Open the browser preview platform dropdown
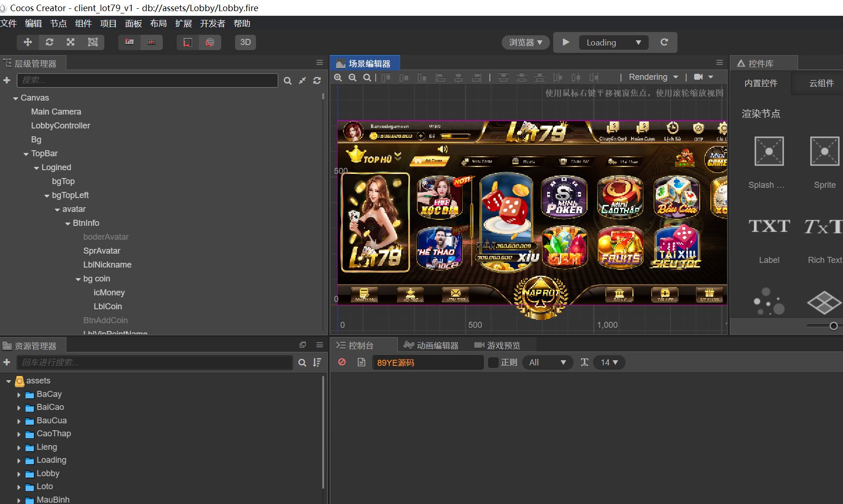This screenshot has width=843, height=504. pyautogui.click(x=525, y=42)
